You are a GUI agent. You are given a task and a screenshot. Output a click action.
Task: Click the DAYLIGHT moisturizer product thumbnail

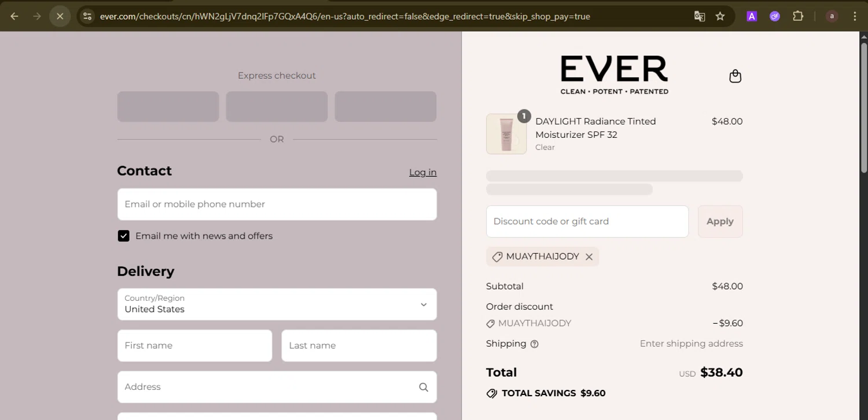tap(506, 134)
